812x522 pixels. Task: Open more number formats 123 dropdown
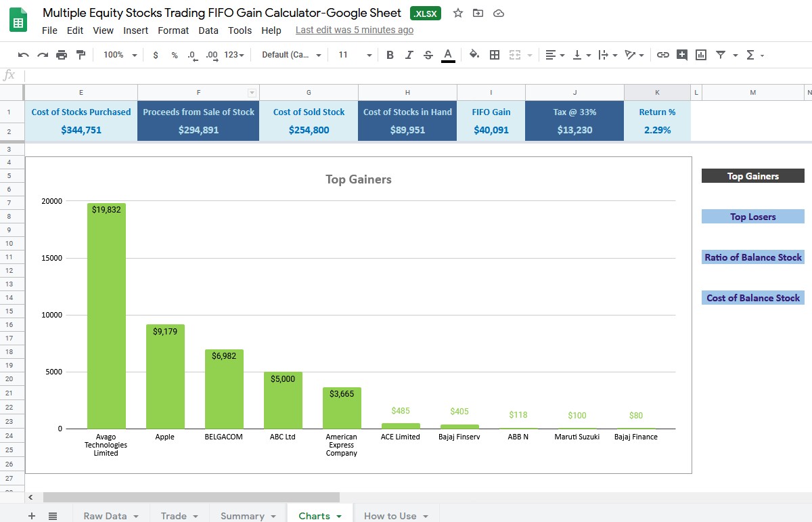tap(234, 55)
